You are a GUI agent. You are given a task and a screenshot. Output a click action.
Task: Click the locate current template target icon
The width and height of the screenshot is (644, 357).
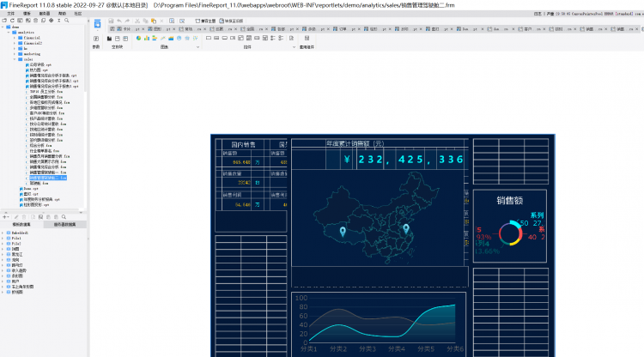point(51,20)
